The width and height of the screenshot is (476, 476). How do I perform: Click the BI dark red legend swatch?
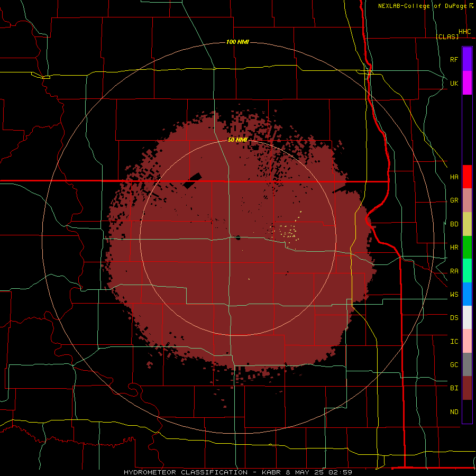pyautogui.click(x=467, y=388)
